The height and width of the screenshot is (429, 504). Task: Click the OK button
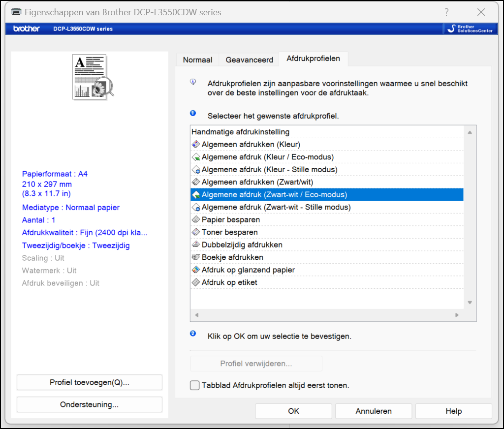[x=293, y=411]
